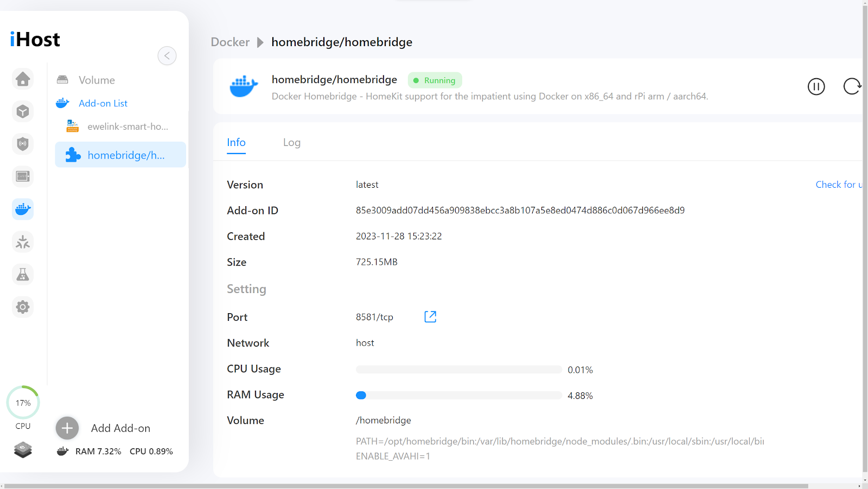Open the shield security icon in sidebar
The height and width of the screenshot is (489, 868).
click(x=23, y=144)
